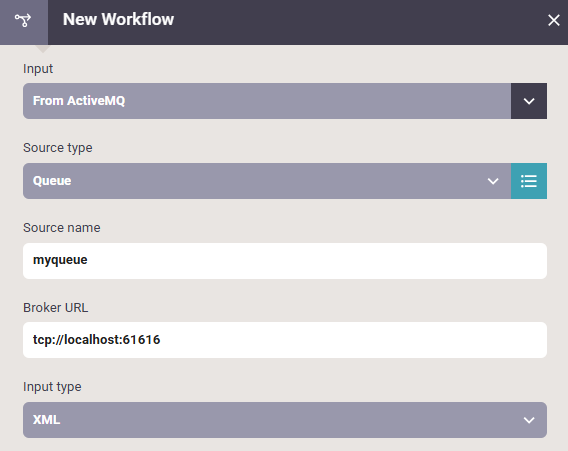
Task: Expand the XML chevron in Input type
Action: click(x=529, y=420)
